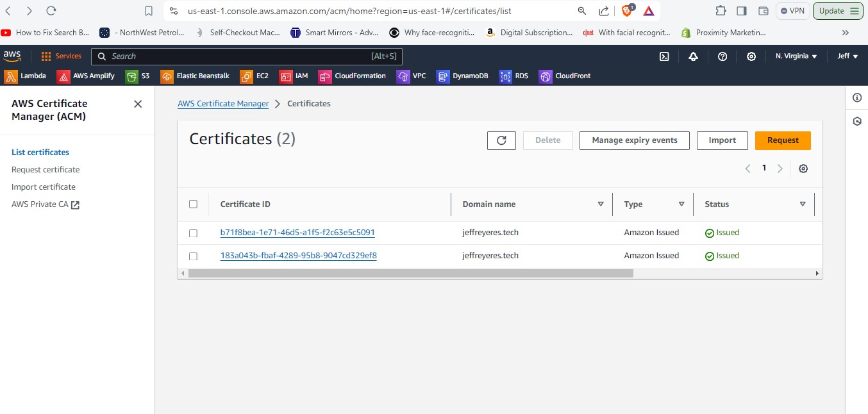Open the clock icon below the info icon

point(857,121)
